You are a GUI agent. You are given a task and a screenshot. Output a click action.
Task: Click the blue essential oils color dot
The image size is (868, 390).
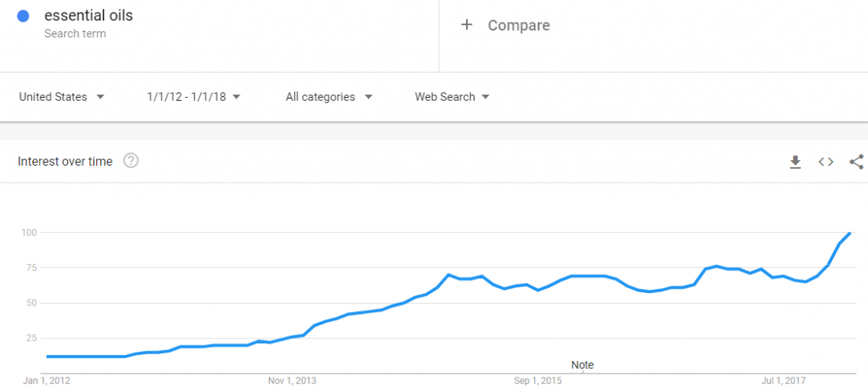click(x=23, y=16)
